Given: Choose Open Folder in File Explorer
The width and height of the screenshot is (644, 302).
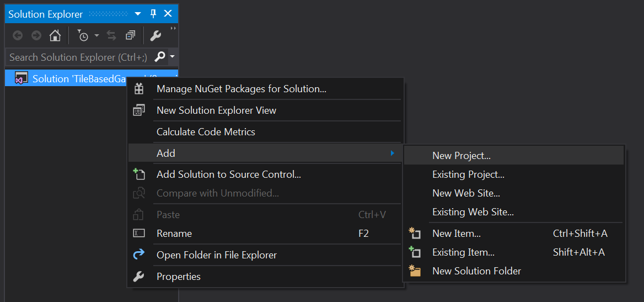Looking at the screenshot, I should click(216, 255).
